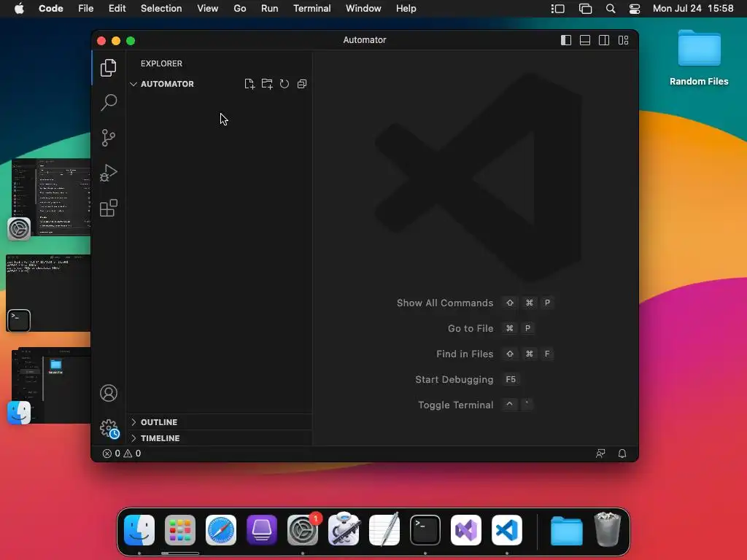747x560 pixels.
Task: Refresh the Explorer file tree
Action: click(x=285, y=85)
